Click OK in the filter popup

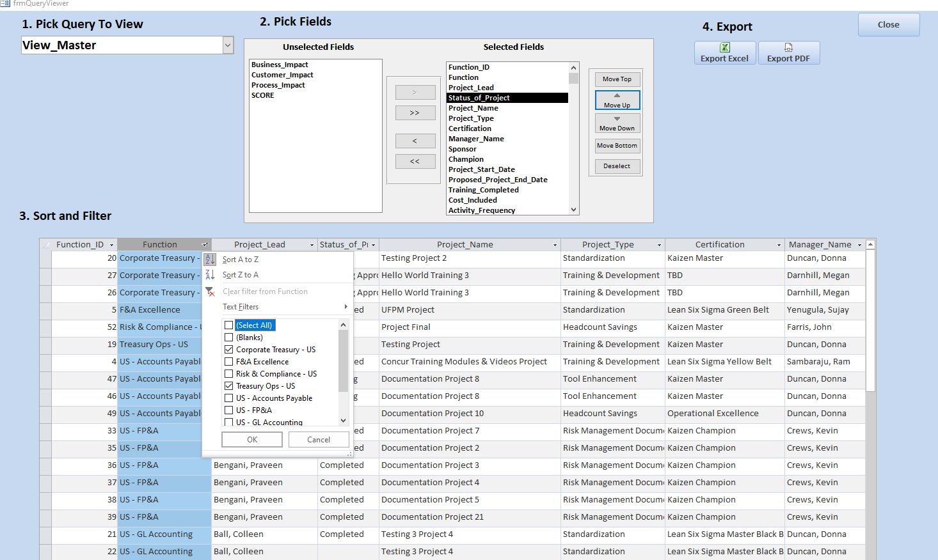coord(252,440)
